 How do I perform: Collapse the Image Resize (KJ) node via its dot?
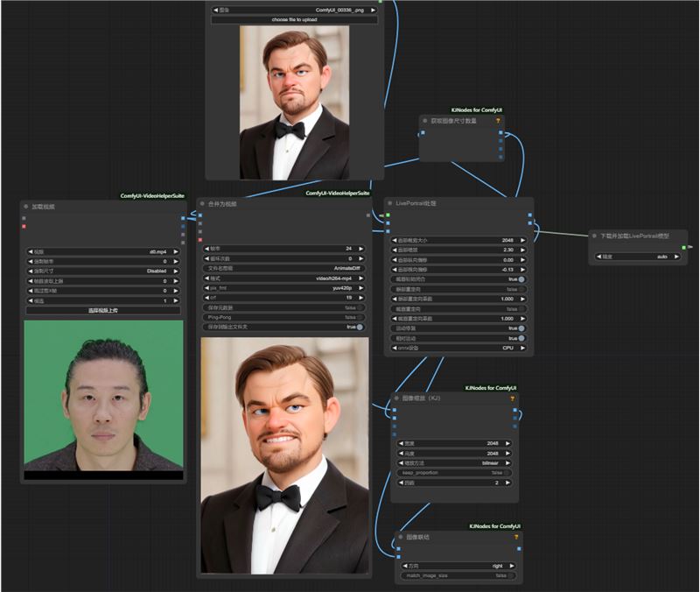point(396,398)
